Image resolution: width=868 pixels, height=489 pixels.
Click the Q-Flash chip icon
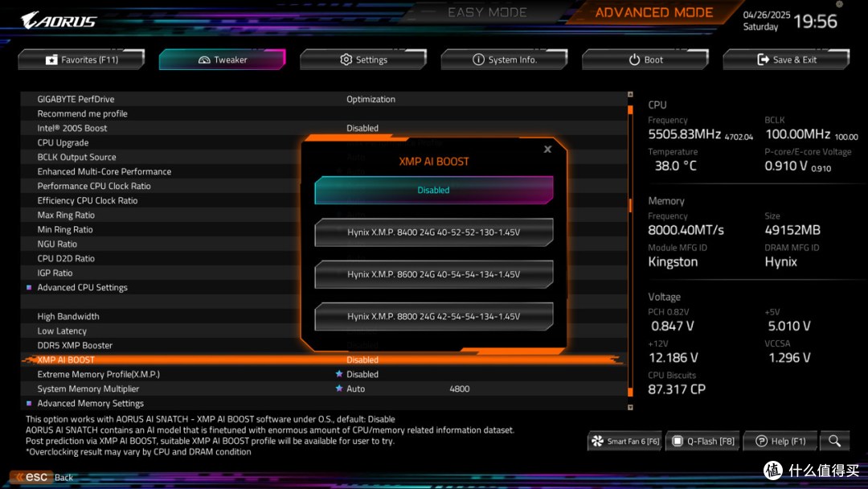(x=677, y=441)
